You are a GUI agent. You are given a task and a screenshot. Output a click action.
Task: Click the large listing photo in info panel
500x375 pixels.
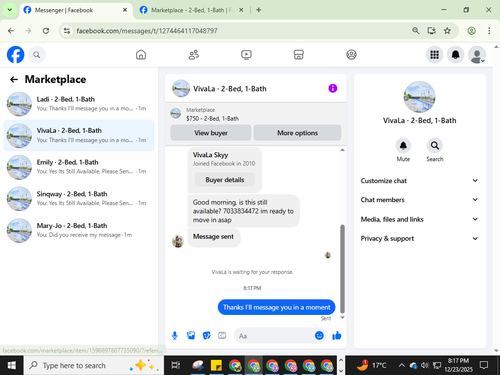click(419, 97)
